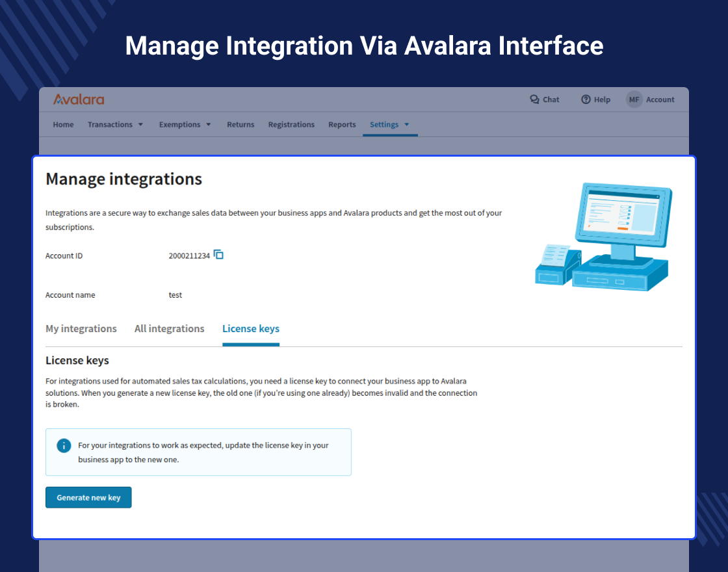Click the Account label in the header

[660, 99]
